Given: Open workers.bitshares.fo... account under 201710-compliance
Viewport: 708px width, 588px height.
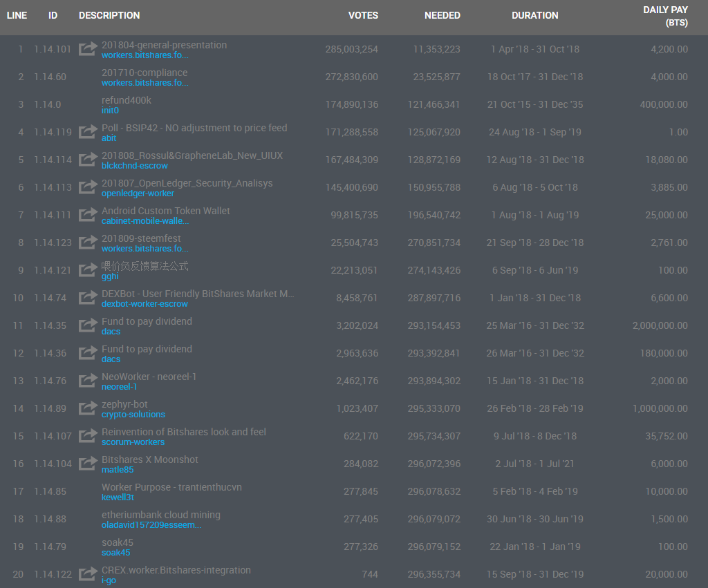Looking at the screenshot, I should coord(145,83).
